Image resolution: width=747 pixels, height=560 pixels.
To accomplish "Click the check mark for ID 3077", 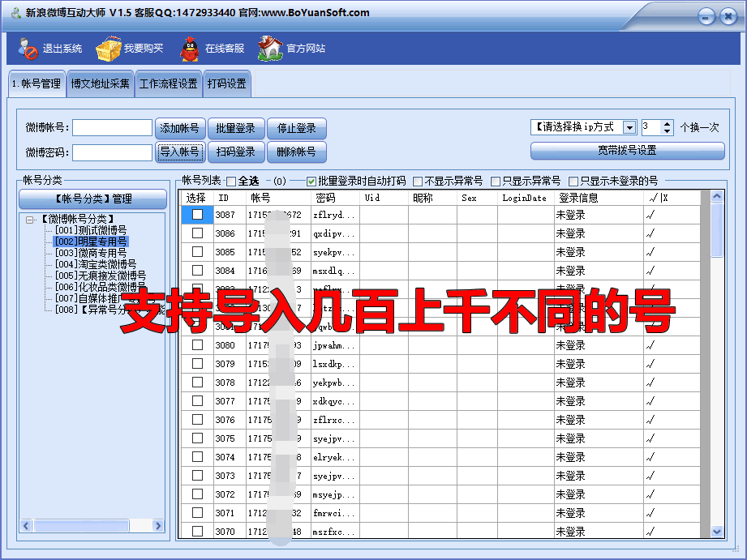I will [650, 401].
